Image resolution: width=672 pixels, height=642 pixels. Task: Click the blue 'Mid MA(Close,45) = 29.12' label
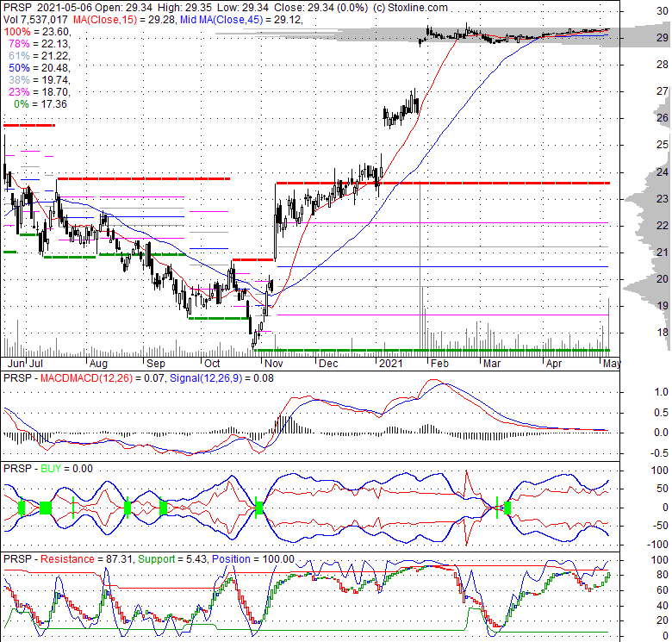[241, 19]
